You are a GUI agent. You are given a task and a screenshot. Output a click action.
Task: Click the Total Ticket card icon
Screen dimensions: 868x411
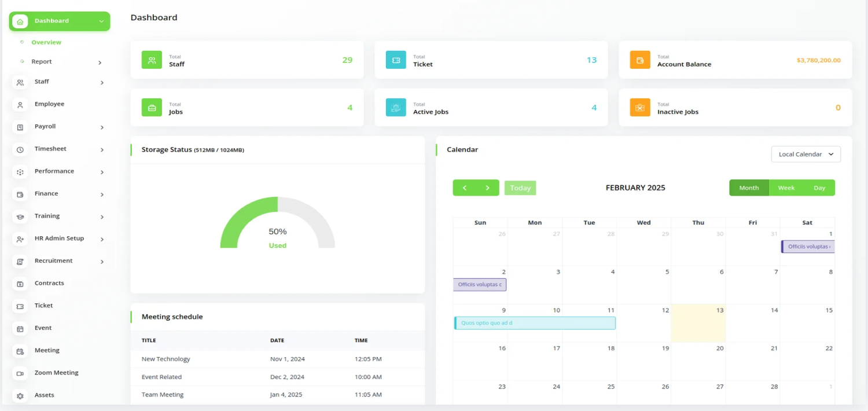396,60
